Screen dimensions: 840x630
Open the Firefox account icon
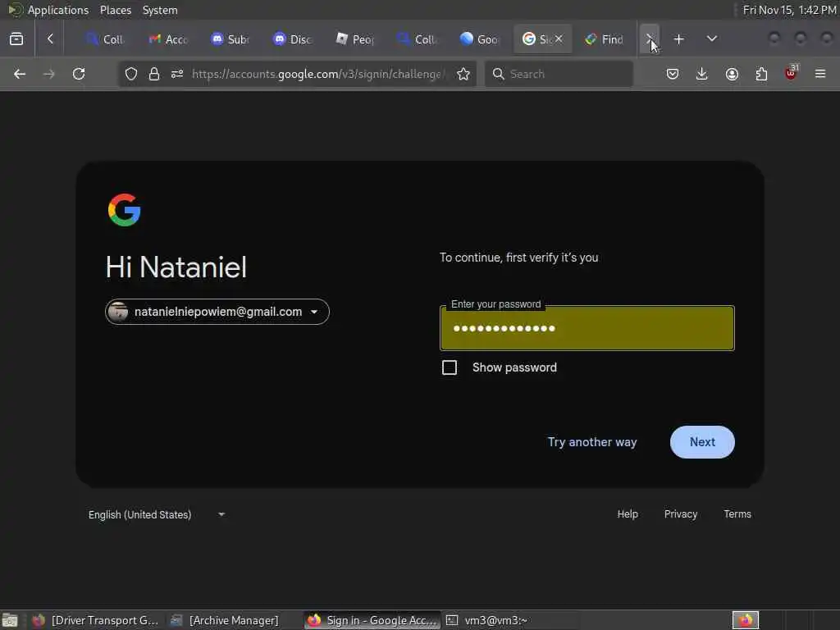[x=732, y=74]
